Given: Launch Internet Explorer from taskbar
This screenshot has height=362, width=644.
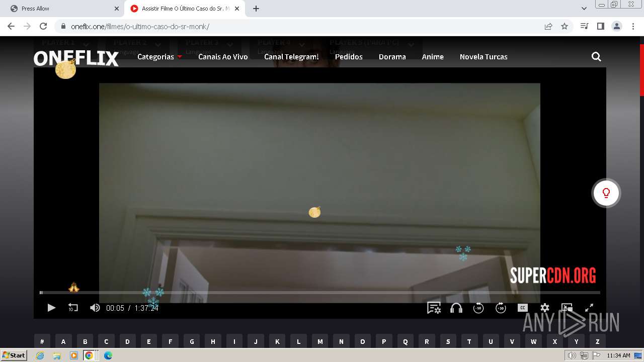Looking at the screenshot, I should [40, 355].
